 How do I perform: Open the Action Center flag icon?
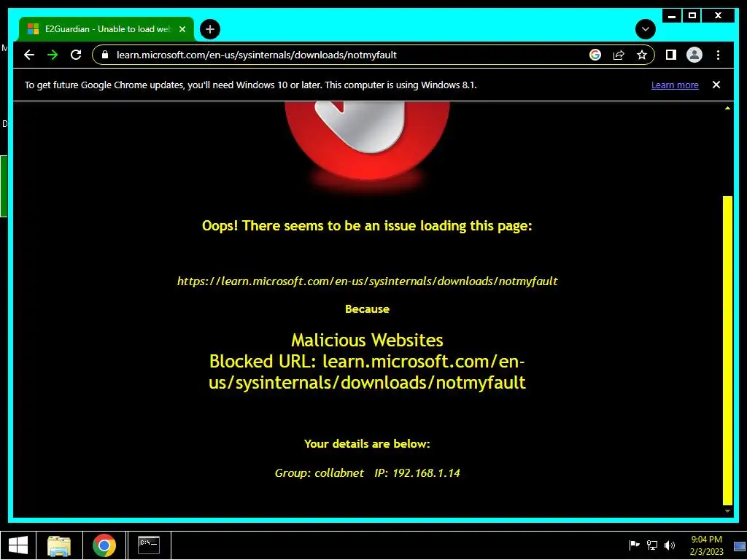(634, 545)
